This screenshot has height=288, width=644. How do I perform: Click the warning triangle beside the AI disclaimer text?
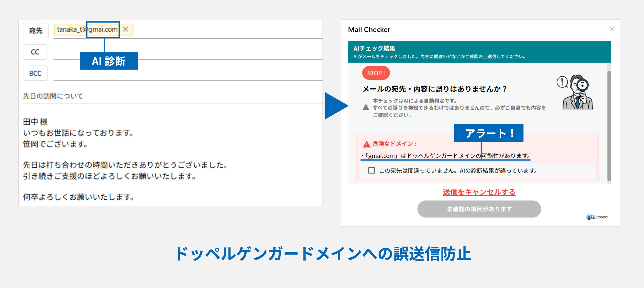click(365, 107)
